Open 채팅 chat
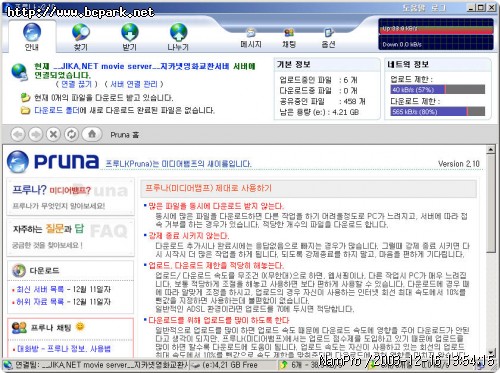This screenshot has width=500, height=373. [x=289, y=38]
